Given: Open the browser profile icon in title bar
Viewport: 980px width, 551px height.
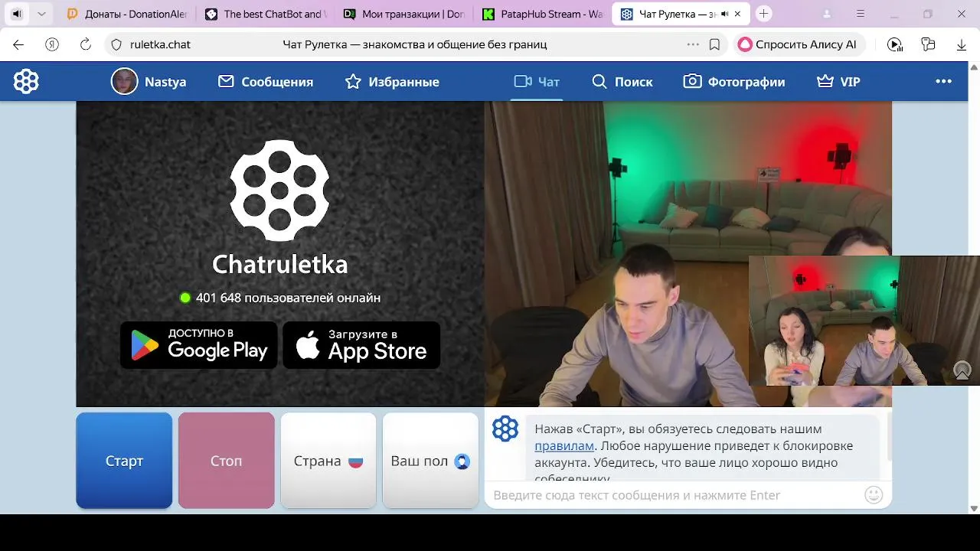Looking at the screenshot, I should click(x=827, y=14).
